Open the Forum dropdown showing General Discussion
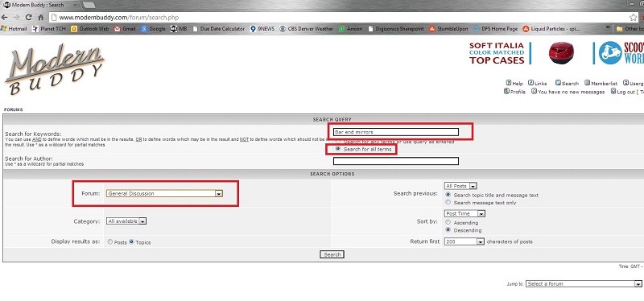 tap(164, 193)
